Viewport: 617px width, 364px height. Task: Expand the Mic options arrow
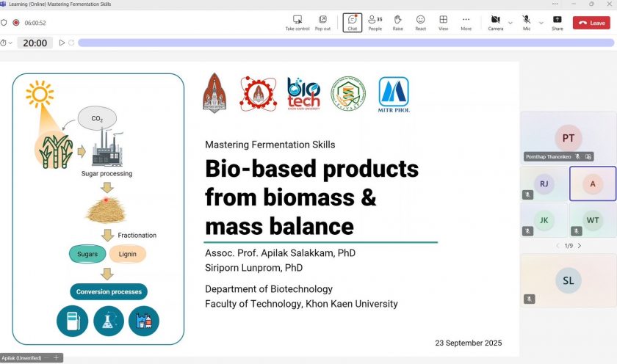click(541, 23)
